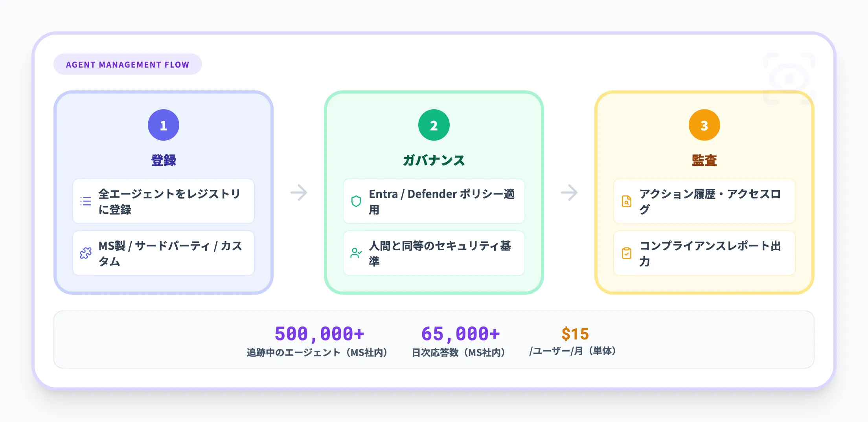Click the arrow between ガバナンス and 監査

(569, 193)
